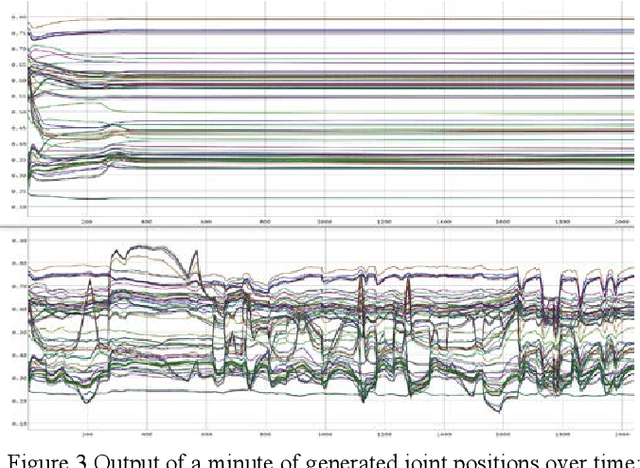Click the 800 x-axis label in top plot

265,222
